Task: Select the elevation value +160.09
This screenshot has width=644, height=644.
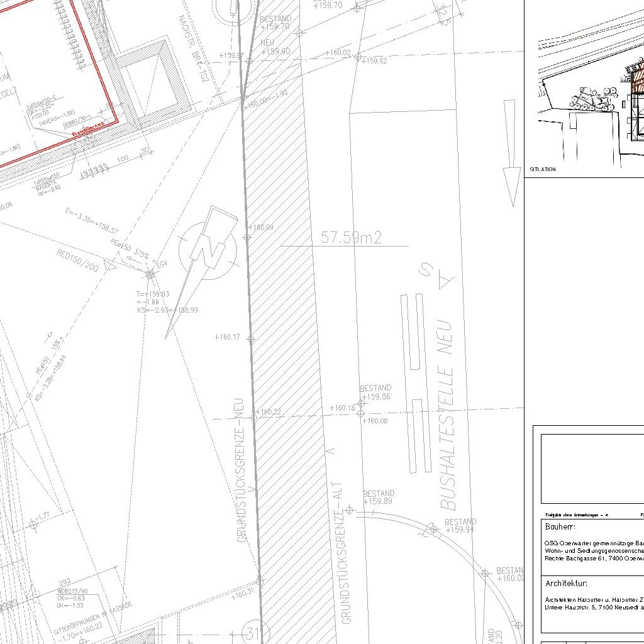Action: 261,227
